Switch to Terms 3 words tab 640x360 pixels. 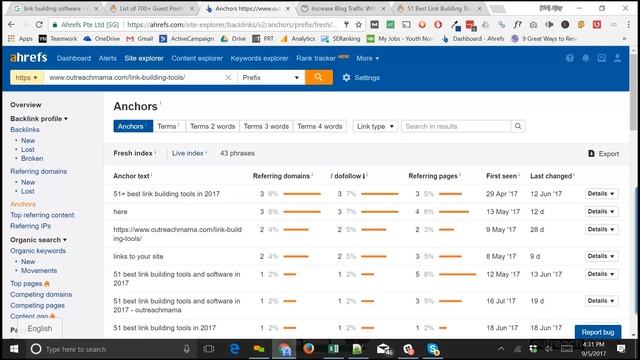(266, 126)
